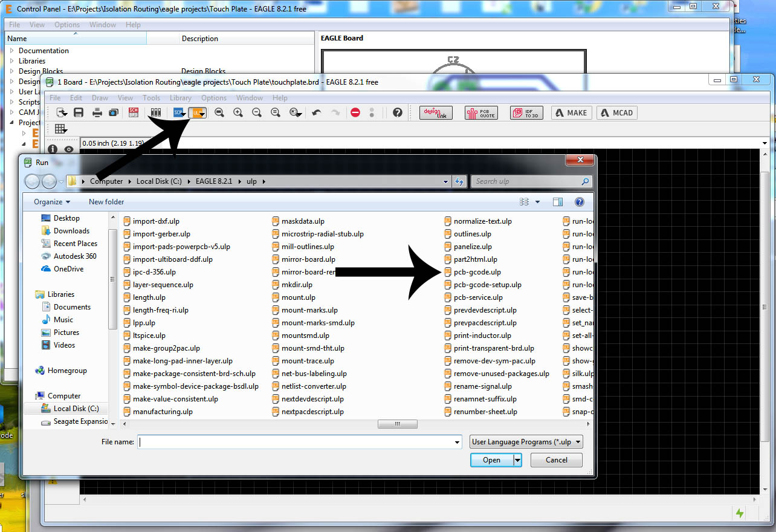The width and height of the screenshot is (776, 532).
Task: Click the zoom fit icon
Action: click(219, 112)
